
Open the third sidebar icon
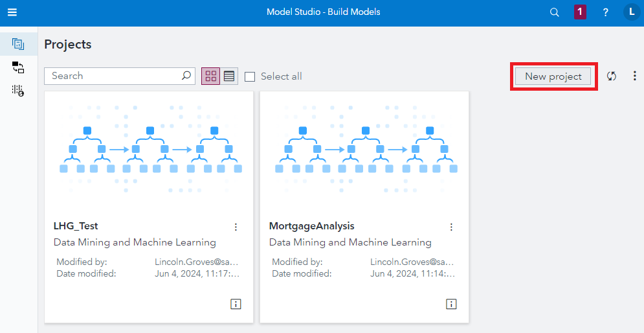[x=18, y=91]
